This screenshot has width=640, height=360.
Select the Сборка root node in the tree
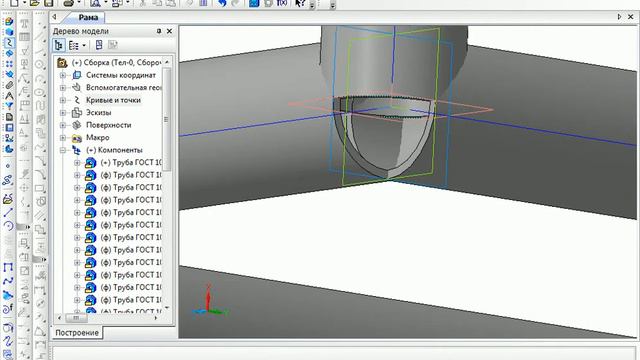pos(116,62)
